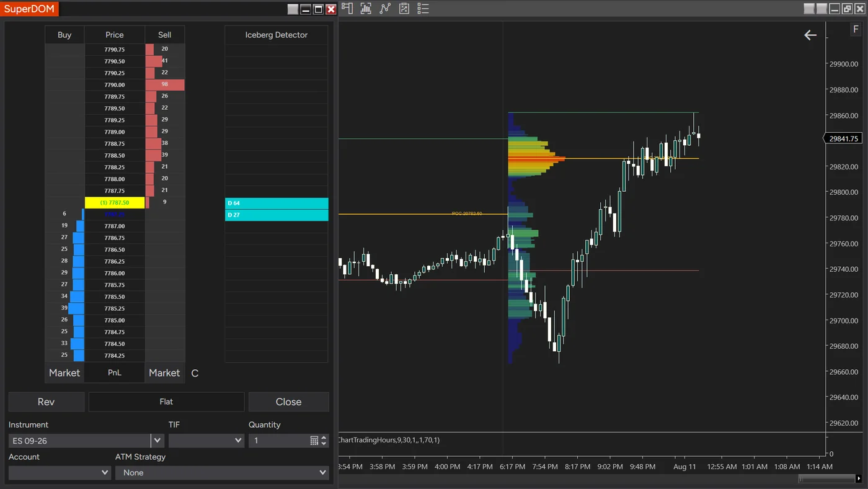Click the chart scrollbar right arrow

[859, 478]
